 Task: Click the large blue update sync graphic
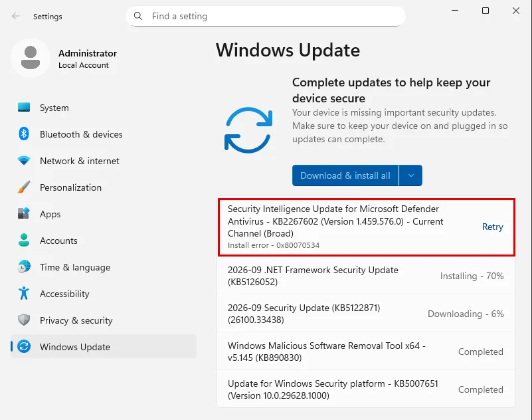pyautogui.click(x=248, y=130)
